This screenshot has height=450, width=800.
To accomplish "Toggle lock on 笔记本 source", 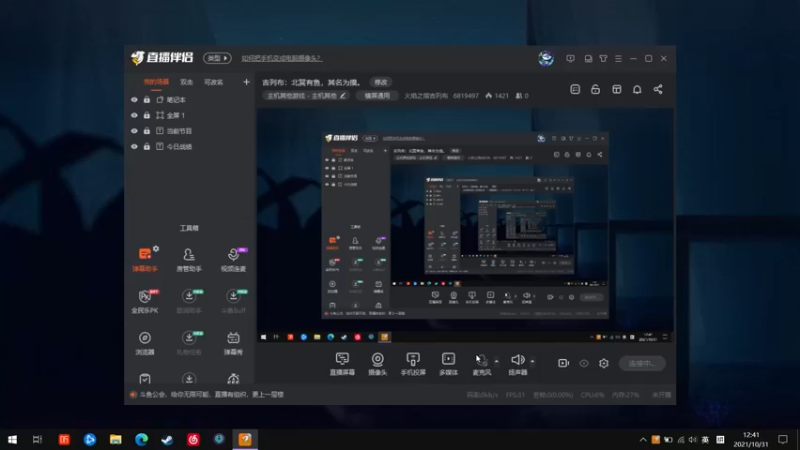I will 147,100.
